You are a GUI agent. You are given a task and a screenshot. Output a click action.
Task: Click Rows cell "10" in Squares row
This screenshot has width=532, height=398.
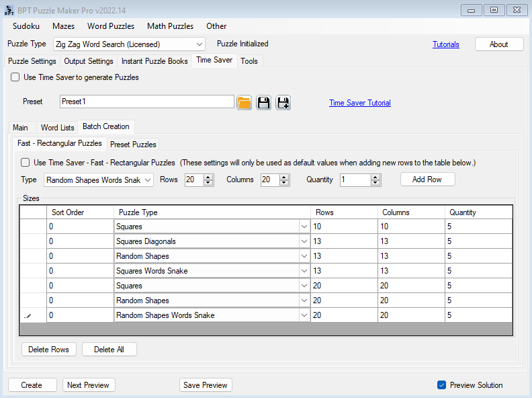(x=344, y=227)
